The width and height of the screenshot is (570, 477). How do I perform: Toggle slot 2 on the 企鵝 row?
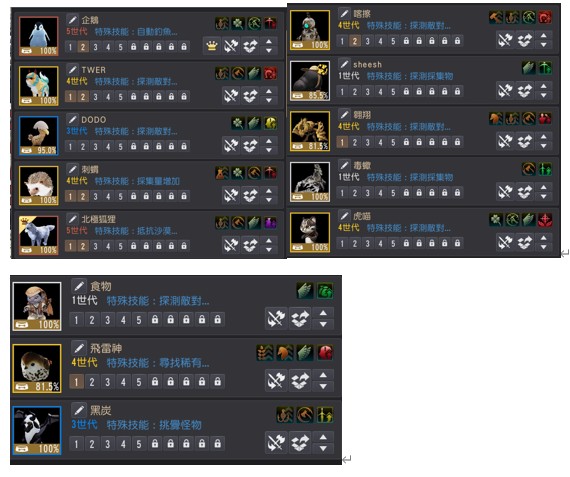[83, 47]
